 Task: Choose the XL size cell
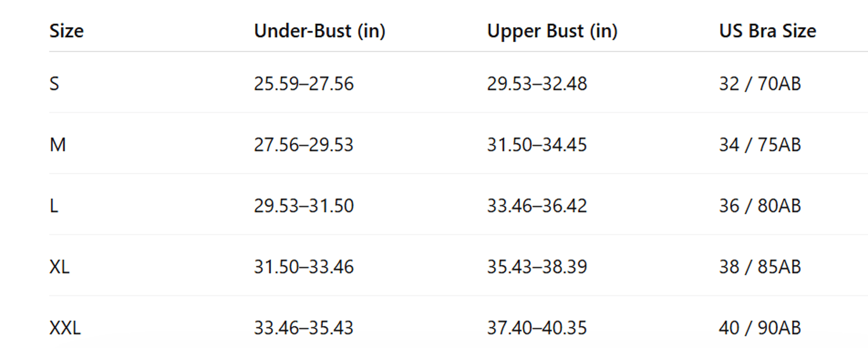pos(59,267)
